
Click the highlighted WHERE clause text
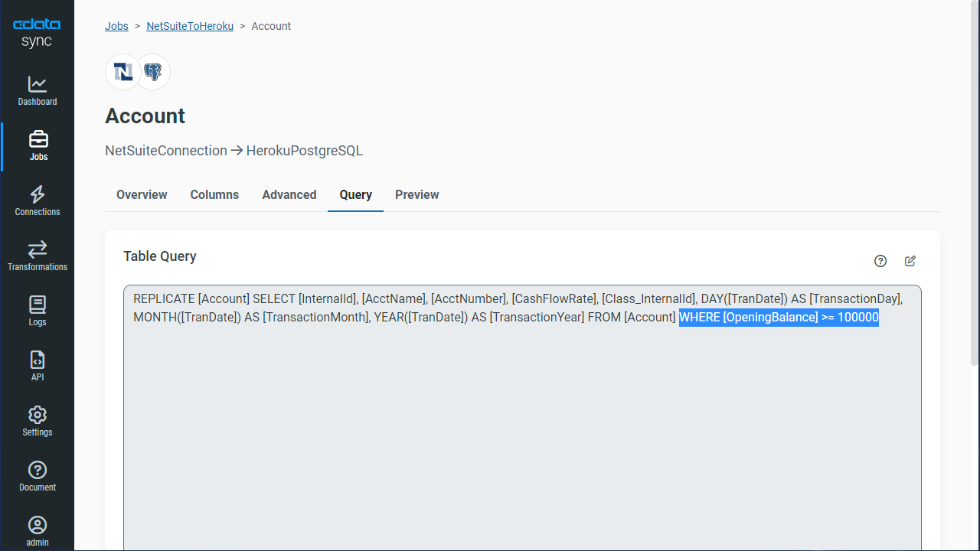pos(779,317)
